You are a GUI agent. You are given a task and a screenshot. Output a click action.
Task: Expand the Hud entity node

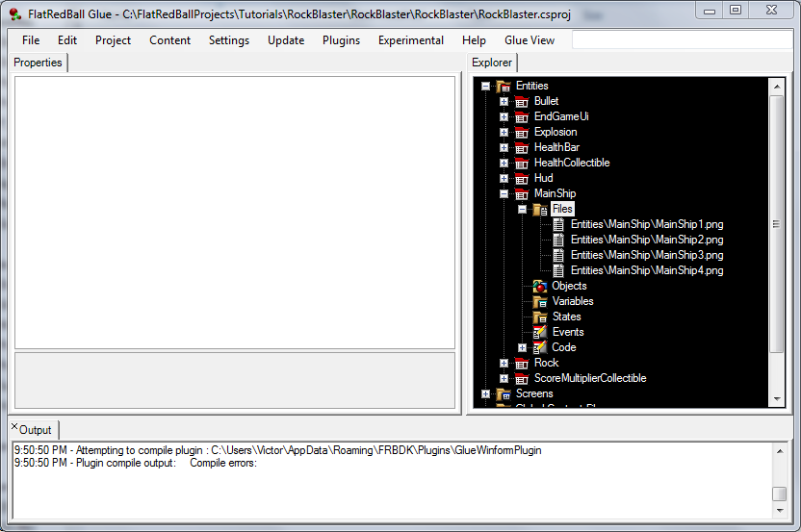(x=504, y=178)
